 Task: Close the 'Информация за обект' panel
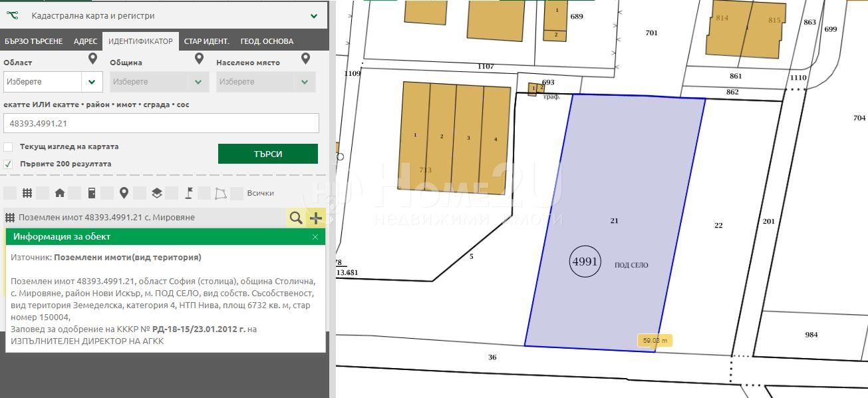click(315, 237)
